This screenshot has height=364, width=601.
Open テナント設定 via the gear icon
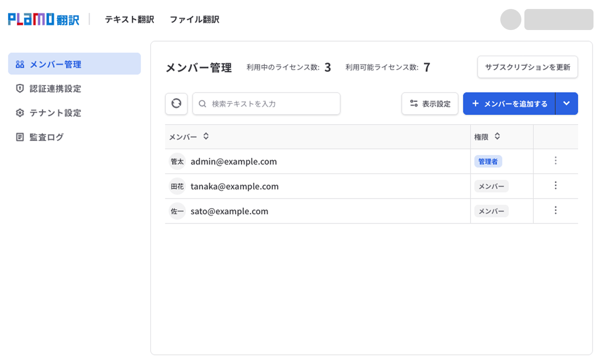(x=20, y=113)
